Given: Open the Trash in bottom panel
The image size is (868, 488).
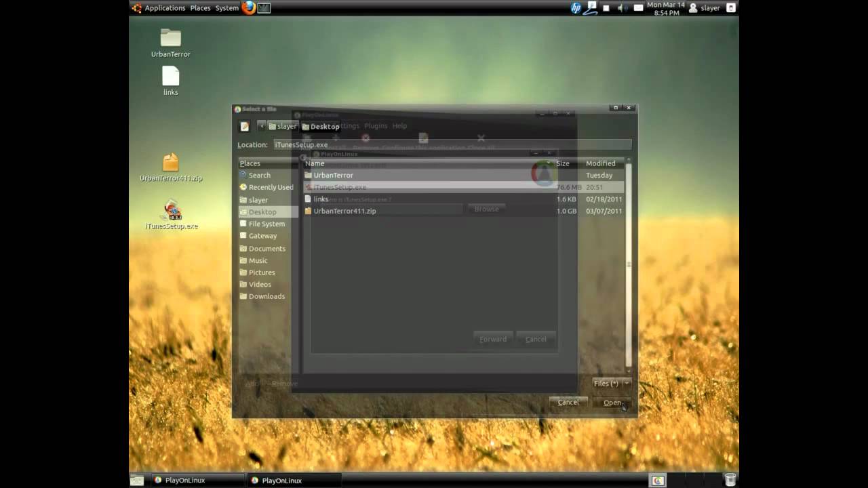Looking at the screenshot, I should coord(730,481).
